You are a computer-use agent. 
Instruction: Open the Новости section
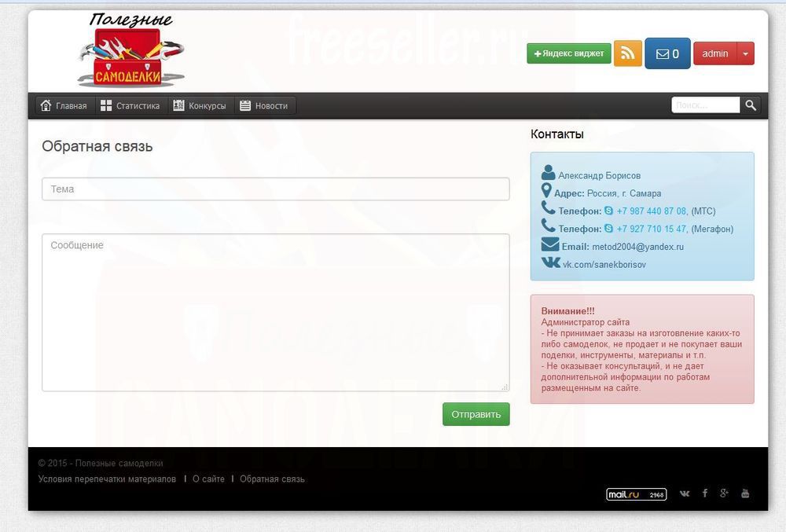(x=264, y=105)
